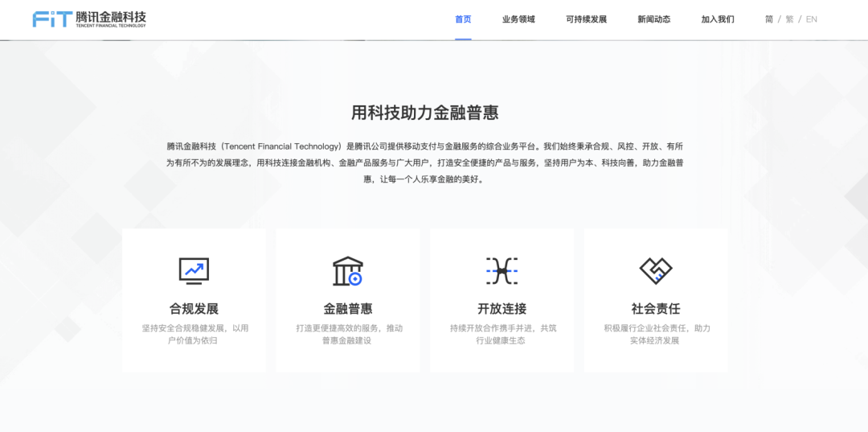Click the description 积极履行企业社会责任
This screenshot has height=432, width=868.
click(x=657, y=334)
